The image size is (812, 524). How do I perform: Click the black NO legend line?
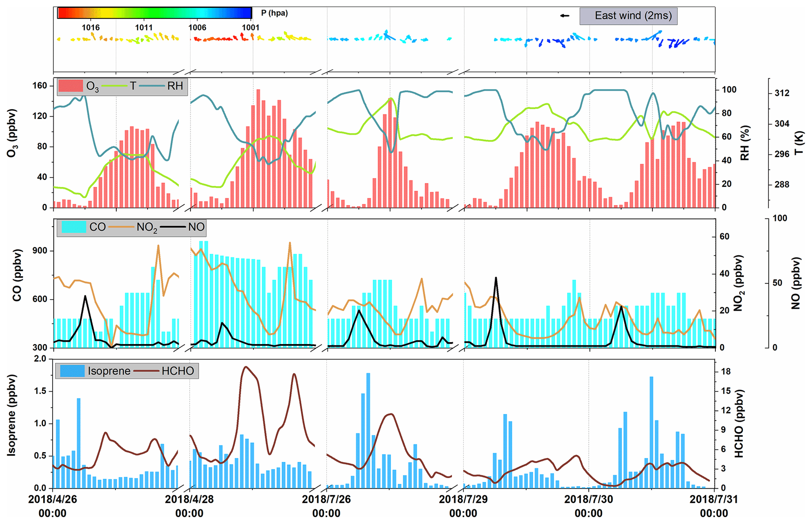(x=173, y=227)
